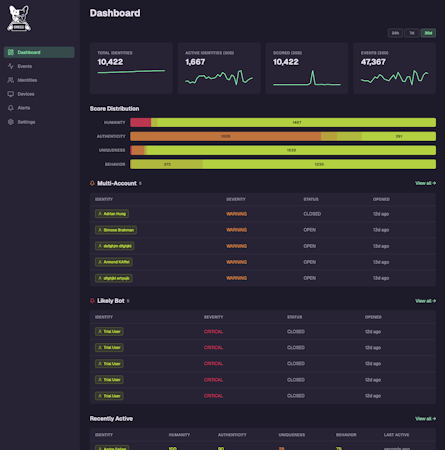Open Devices via the monitor icon
Viewport: 445px width, 450px height.
coord(11,94)
